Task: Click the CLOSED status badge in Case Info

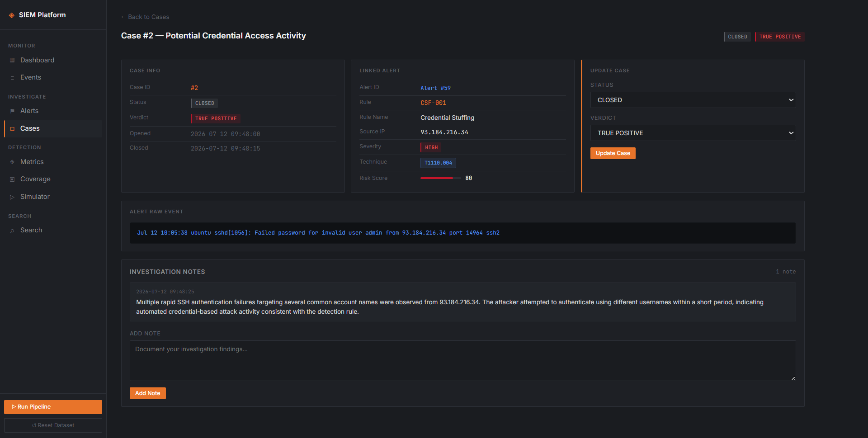Action: pyautogui.click(x=204, y=103)
